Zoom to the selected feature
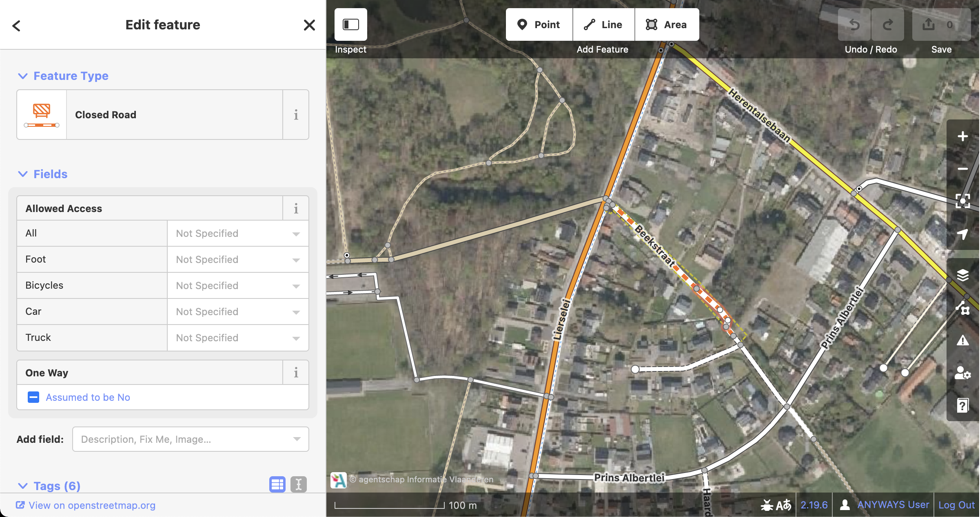The image size is (980, 517). tap(962, 201)
